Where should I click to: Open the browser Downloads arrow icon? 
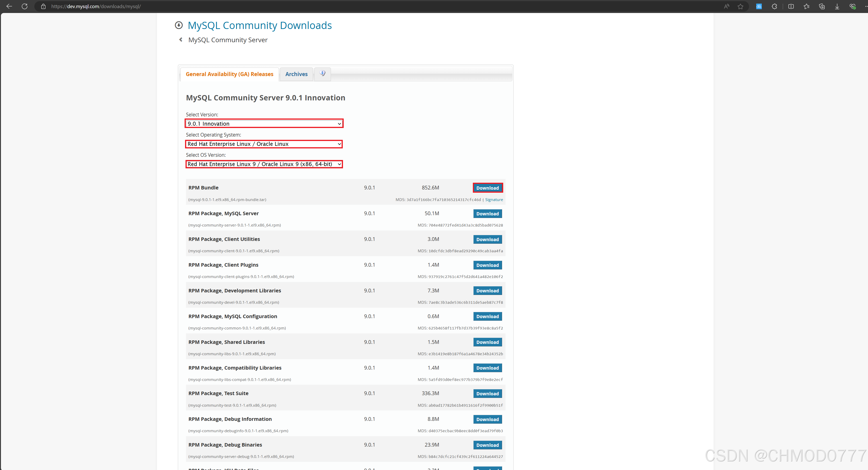point(837,6)
